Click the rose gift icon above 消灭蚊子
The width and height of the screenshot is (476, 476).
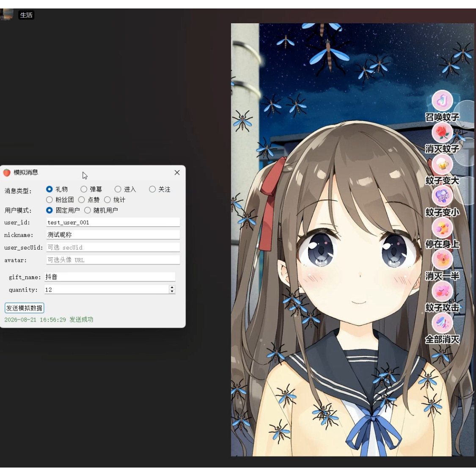(x=442, y=133)
